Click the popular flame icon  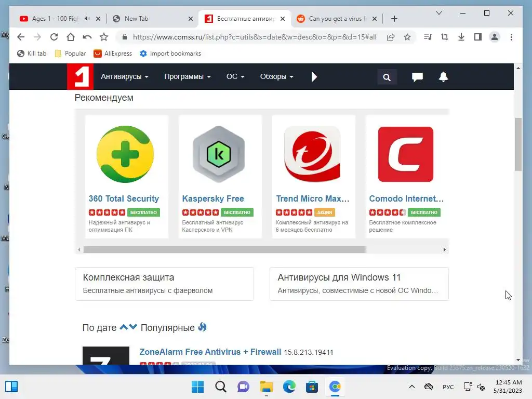pyautogui.click(x=202, y=327)
